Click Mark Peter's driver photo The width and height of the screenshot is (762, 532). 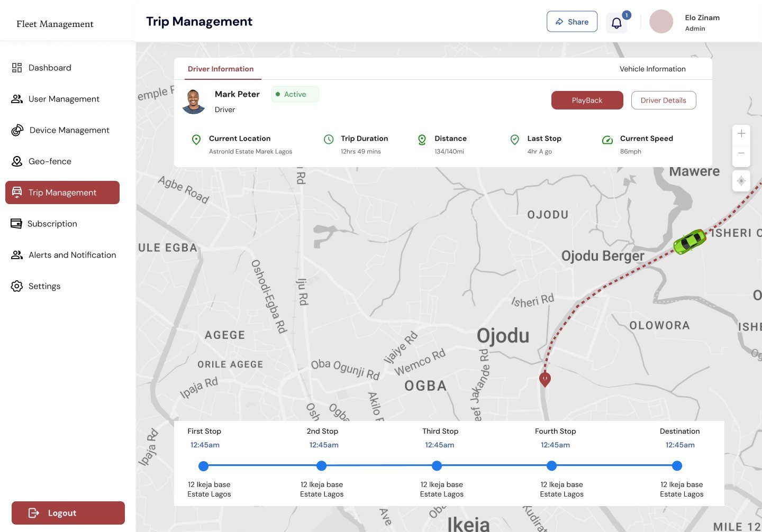(194, 101)
